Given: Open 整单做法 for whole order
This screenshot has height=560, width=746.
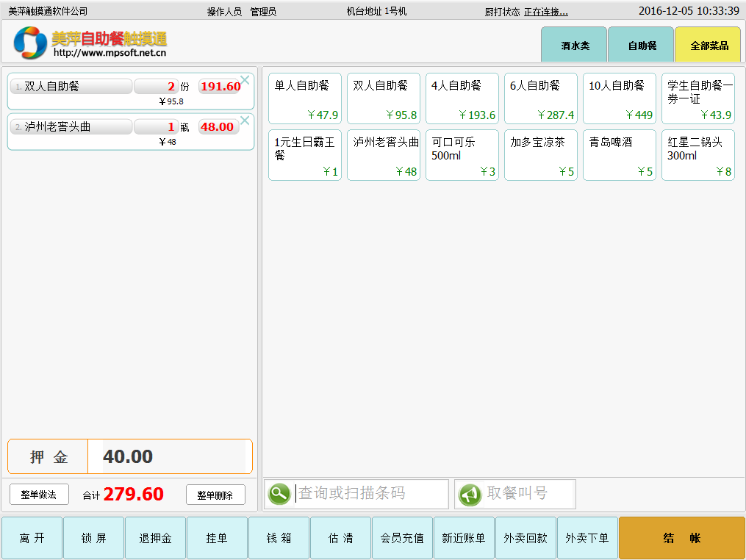Looking at the screenshot, I should tap(39, 495).
